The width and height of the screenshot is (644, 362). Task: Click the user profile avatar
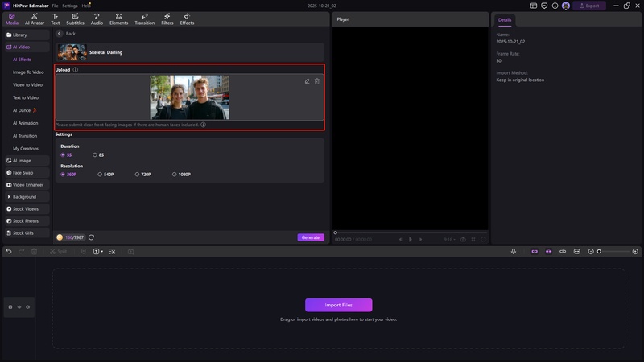coord(566,6)
